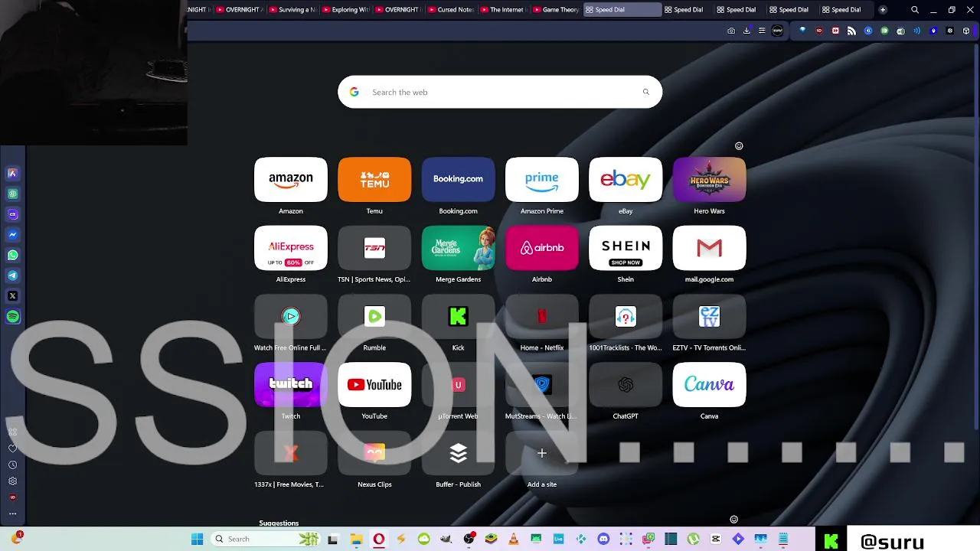This screenshot has width=980, height=551.
Task: Open the sidebar heart bookmarks icon
Action: pyautogui.click(x=12, y=448)
